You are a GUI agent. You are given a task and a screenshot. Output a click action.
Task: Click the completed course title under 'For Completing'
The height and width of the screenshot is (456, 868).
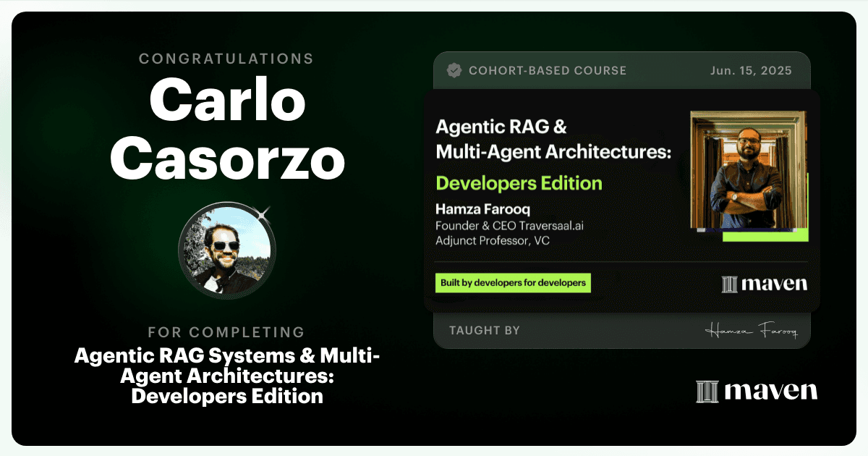(226, 376)
